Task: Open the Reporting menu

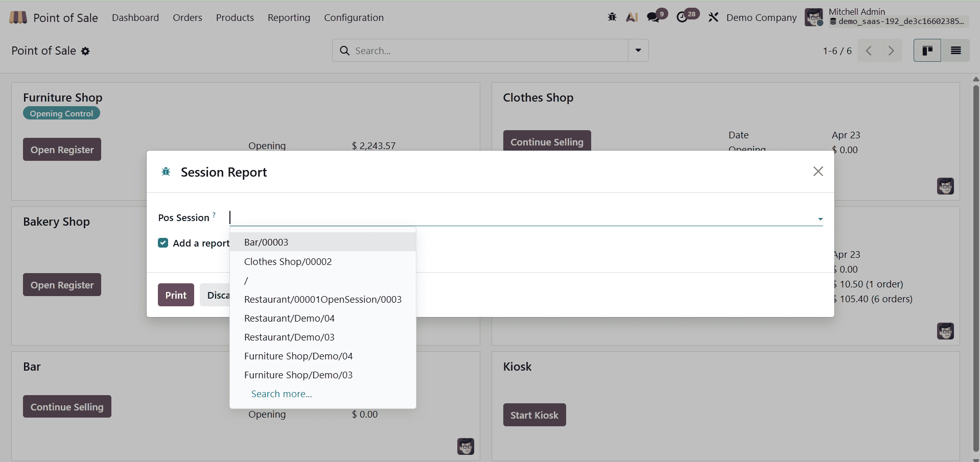Action: coord(289,17)
